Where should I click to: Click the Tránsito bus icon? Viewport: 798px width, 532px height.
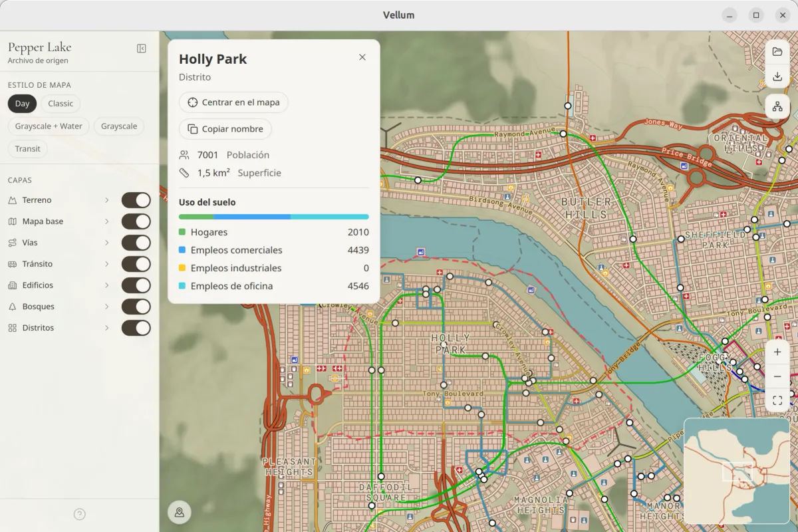coord(13,264)
